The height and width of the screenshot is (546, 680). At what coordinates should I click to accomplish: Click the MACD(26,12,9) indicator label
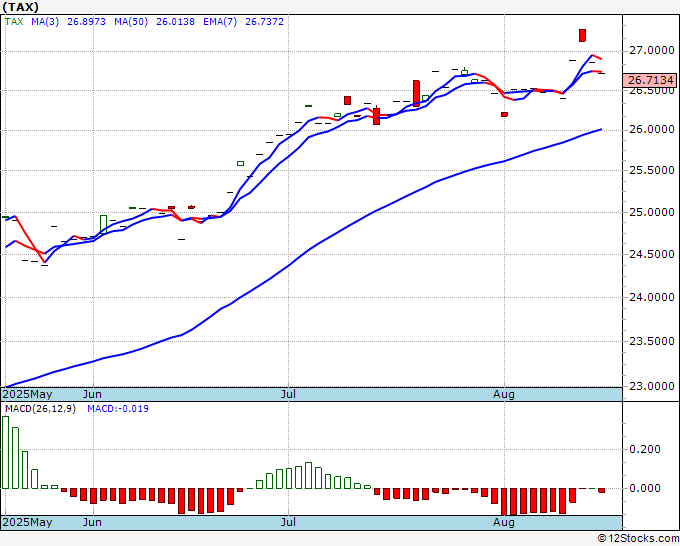click(x=40, y=409)
